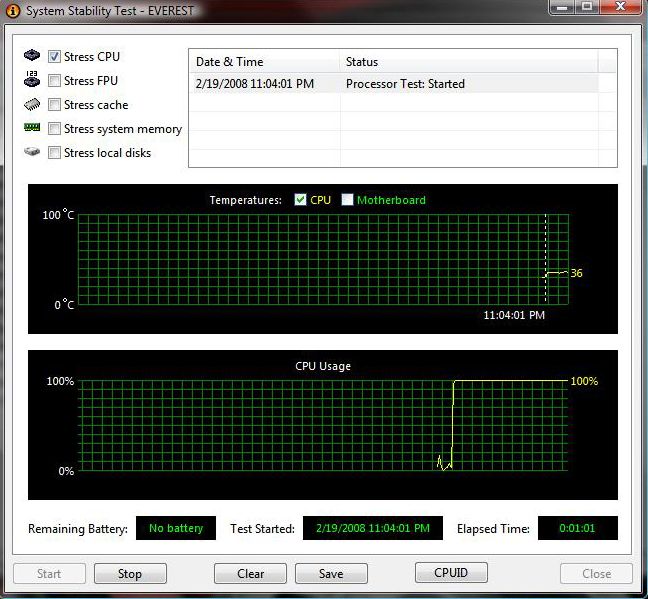
Task: Click the cache chip icon beside Stress cache
Action: tap(32, 105)
